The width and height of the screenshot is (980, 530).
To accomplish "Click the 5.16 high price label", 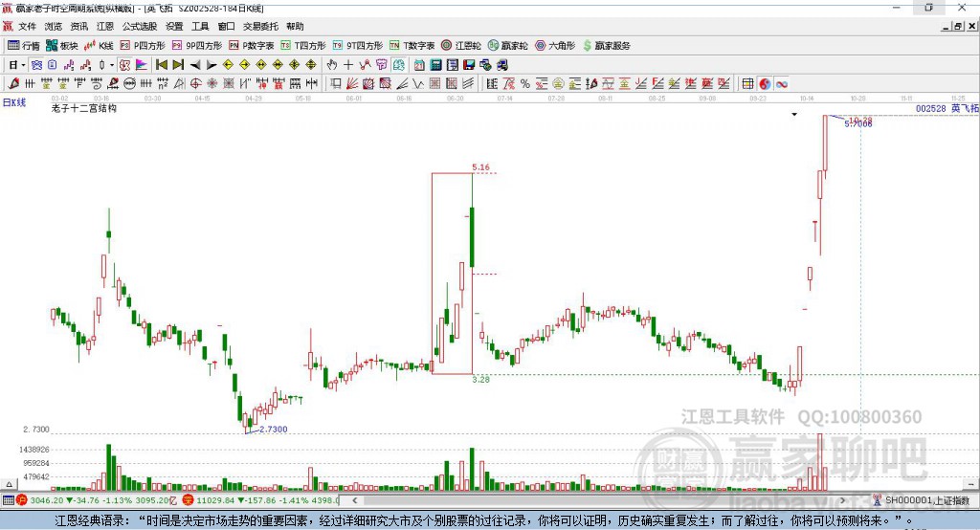I will [x=481, y=167].
